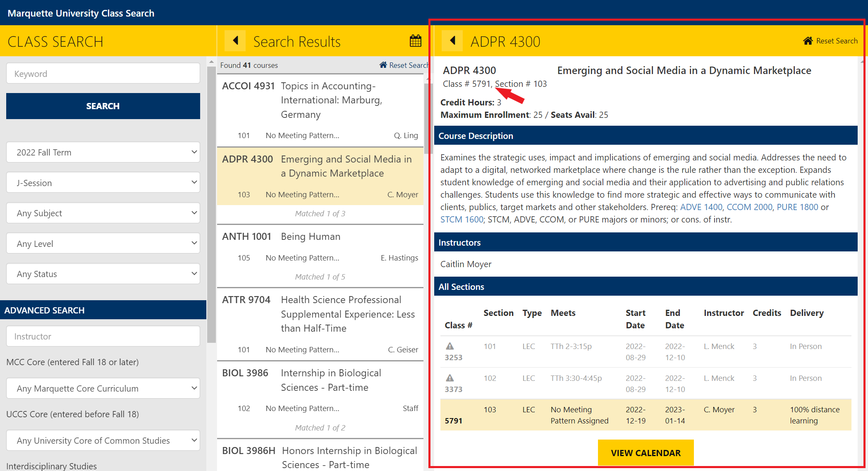868x471 pixels.
Task: Click the home icon next to Reset Search
Action: coord(808,41)
